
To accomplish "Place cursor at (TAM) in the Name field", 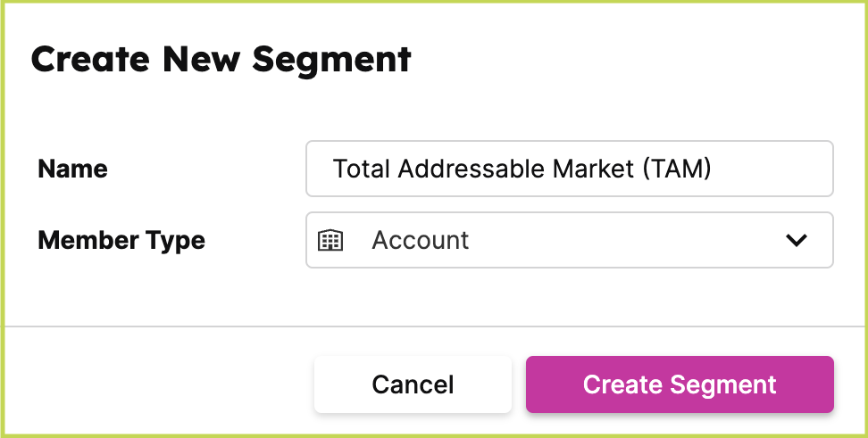I will 676,169.
